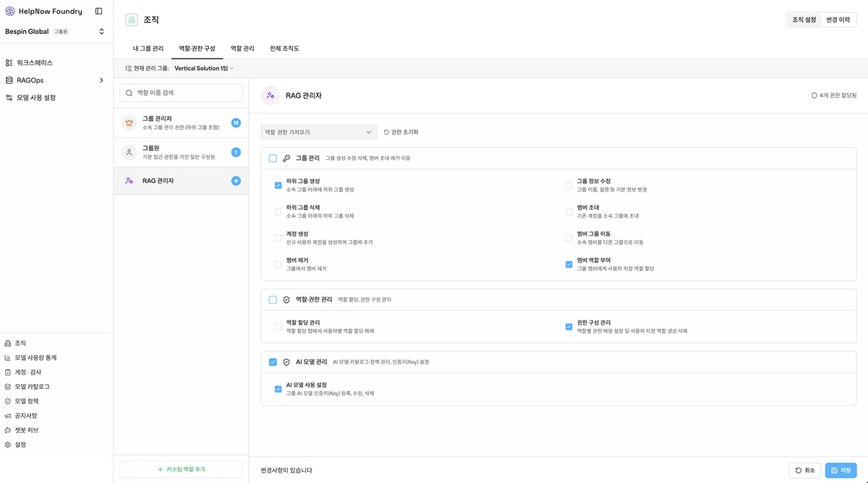
Task: Enable the 멤버 초대 checkbox
Action: tap(569, 211)
